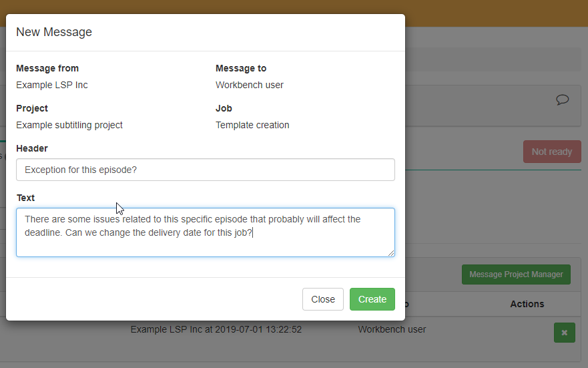Click the 'Template creation' job text
This screenshot has width=588, height=368.
tap(252, 125)
